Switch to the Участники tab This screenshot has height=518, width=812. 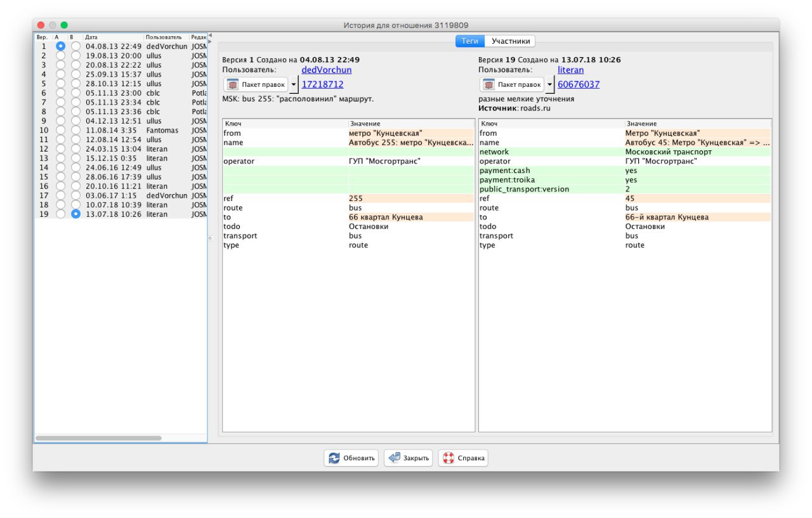pyautogui.click(x=510, y=41)
